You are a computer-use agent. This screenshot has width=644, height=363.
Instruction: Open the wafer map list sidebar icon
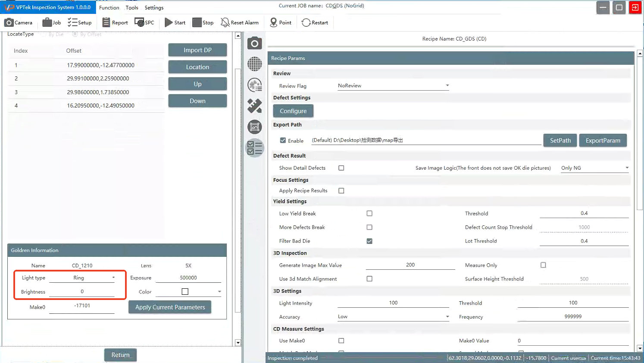pos(255,85)
